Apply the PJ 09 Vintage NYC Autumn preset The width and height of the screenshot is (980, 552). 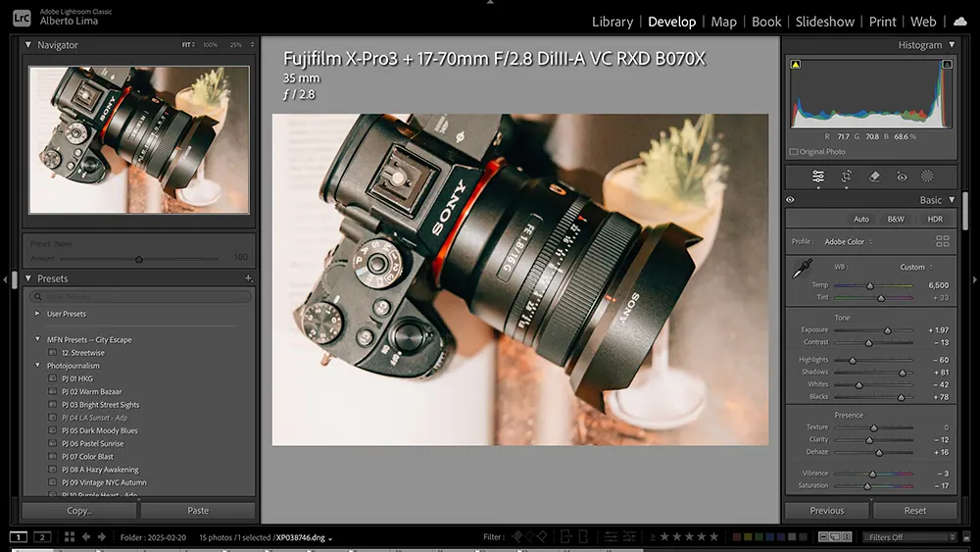pyautogui.click(x=104, y=482)
